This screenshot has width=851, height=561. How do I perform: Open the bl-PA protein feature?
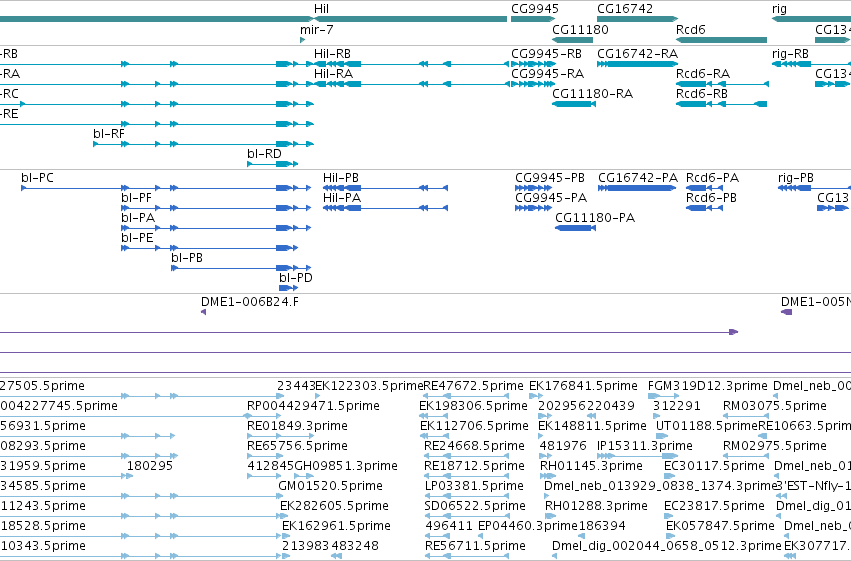[216, 228]
